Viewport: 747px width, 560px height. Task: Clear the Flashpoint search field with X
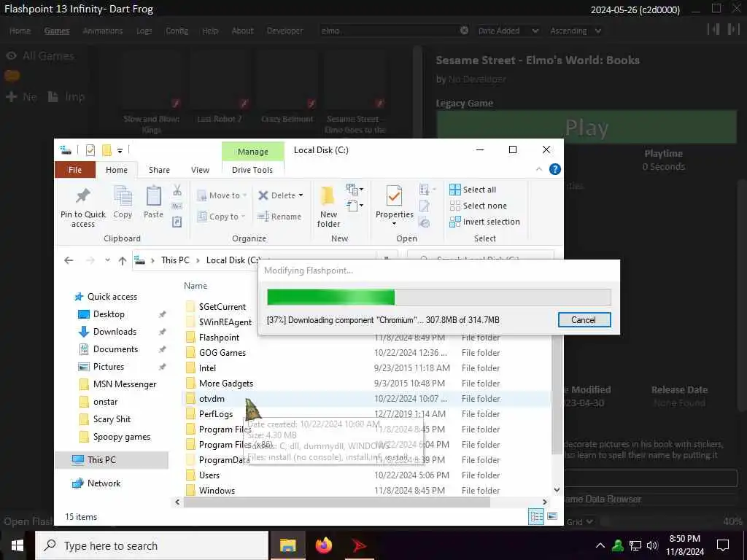(x=464, y=31)
